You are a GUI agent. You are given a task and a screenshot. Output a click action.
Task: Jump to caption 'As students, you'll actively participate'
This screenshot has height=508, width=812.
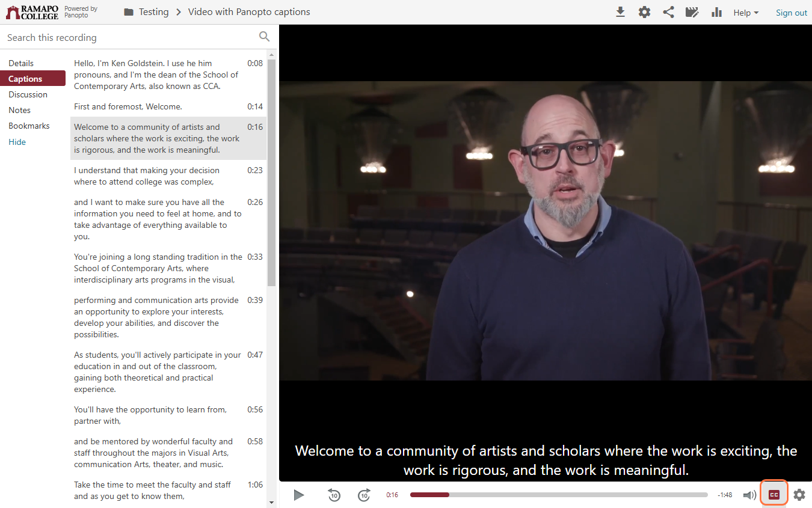pyautogui.click(x=168, y=372)
